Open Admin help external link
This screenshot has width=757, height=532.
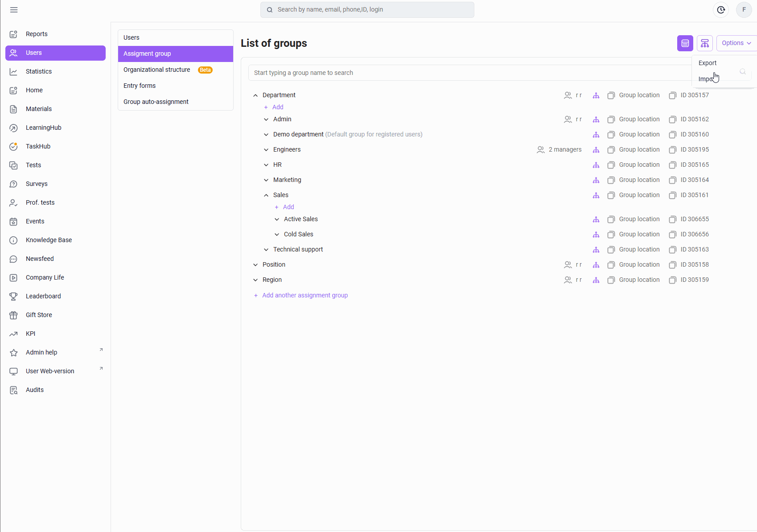coord(55,352)
